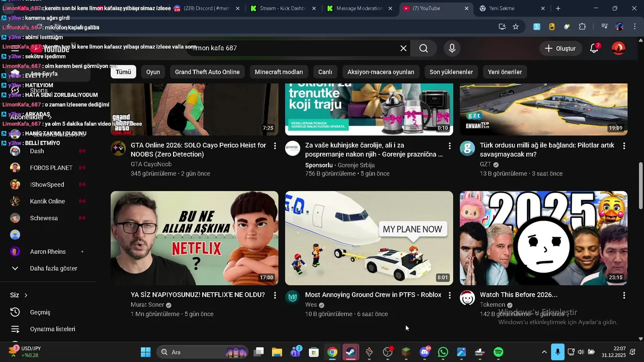Open Chrome media controls icon
The image size is (644, 362).
(x=604, y=27)
